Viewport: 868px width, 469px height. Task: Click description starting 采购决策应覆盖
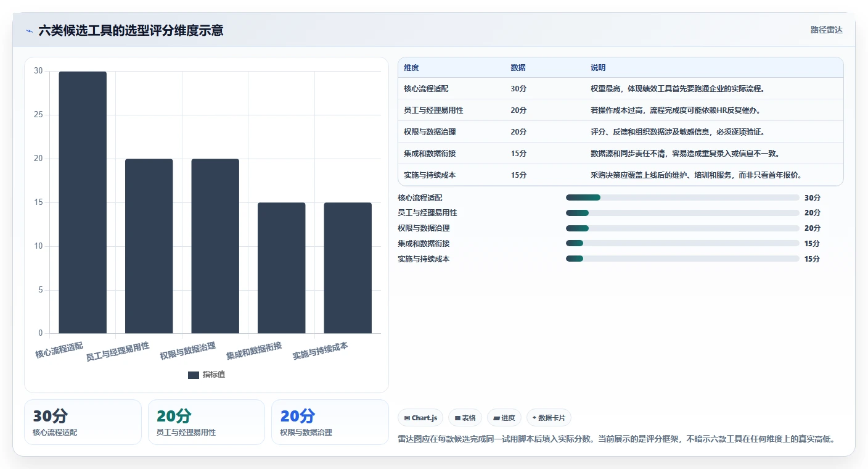click(696, 175)
